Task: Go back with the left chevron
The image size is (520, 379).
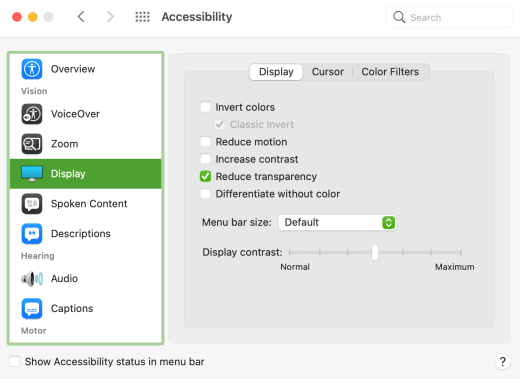Action: [x=81, y=16]
